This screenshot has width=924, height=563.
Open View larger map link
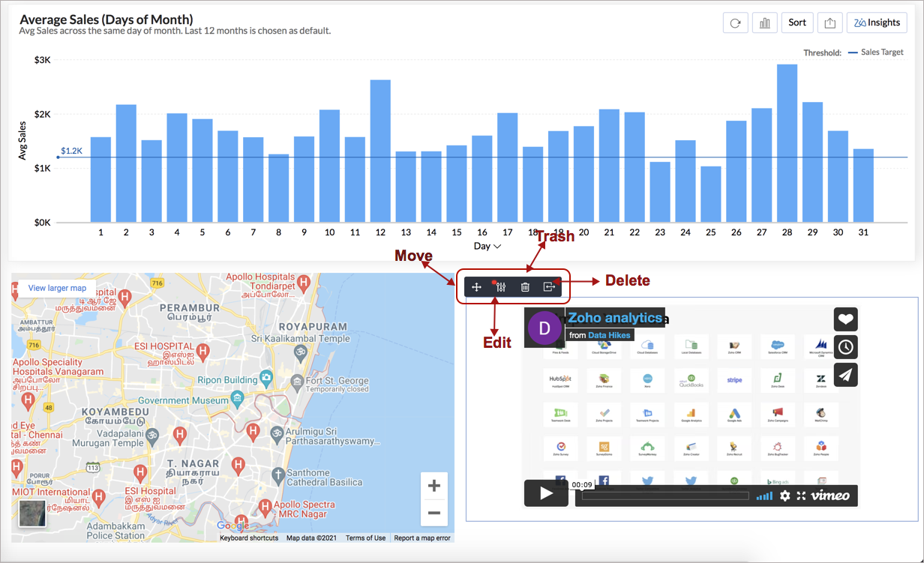click(x=57, y=288)
